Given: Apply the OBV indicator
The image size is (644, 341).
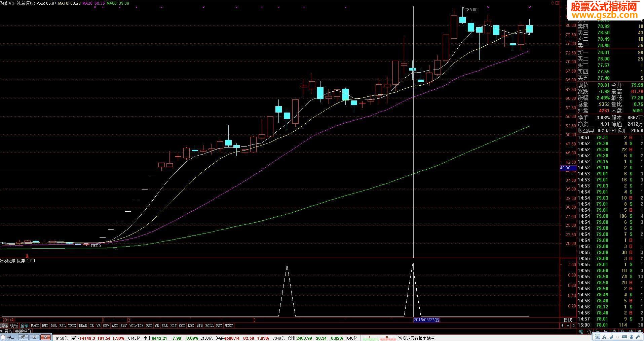Looking at the screenshot, I should 106,326.
